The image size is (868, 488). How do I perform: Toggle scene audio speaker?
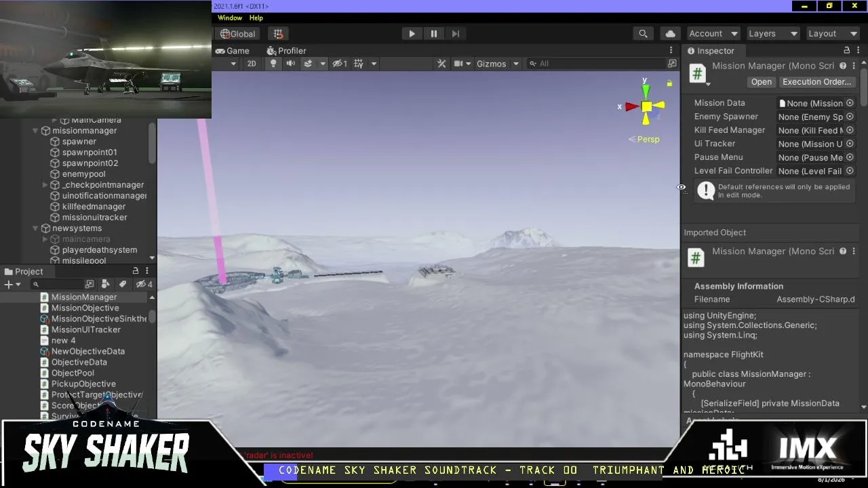(290, 64)
